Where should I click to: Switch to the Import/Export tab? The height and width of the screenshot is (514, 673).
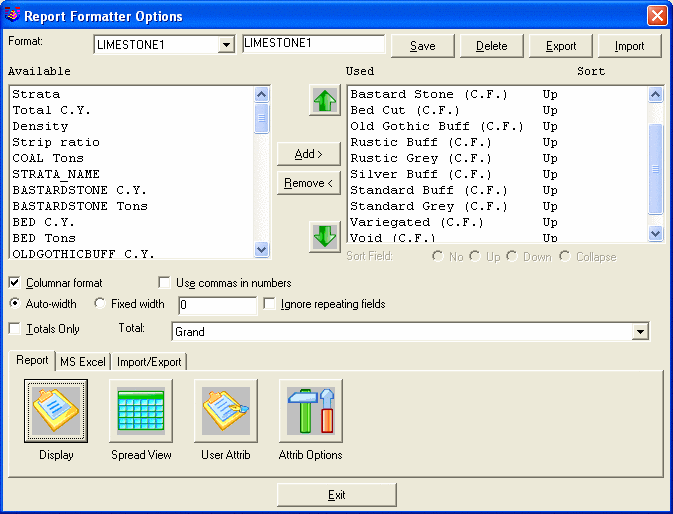pos(149,362)
